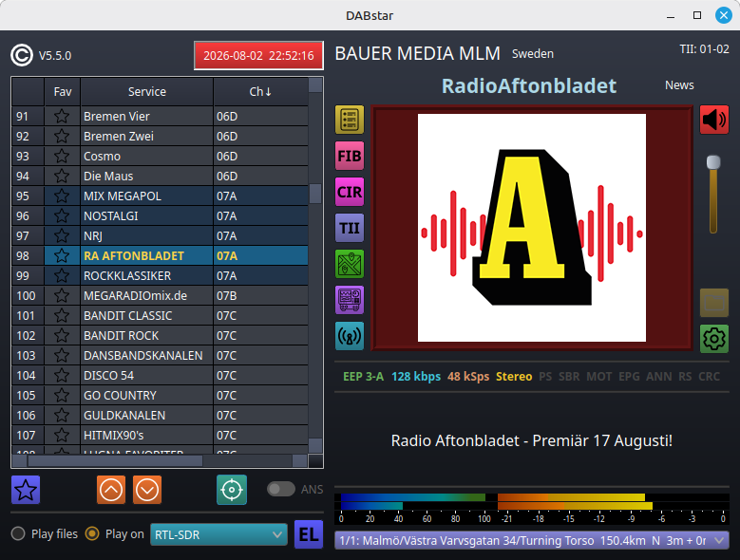Favorite RA AFTONBLADET via its star
Viewport: 740px width, 560px height.
pyautogui.click(x=62, y=255)
